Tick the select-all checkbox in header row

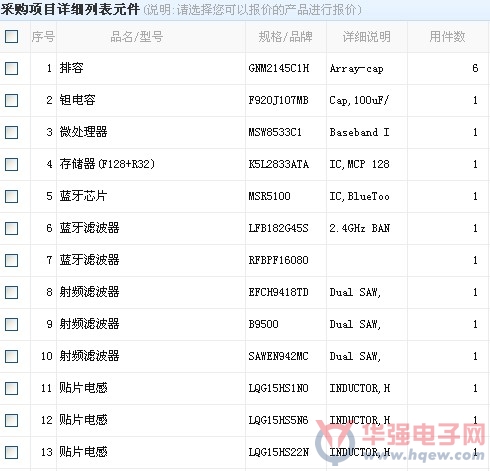click(11, 36)
